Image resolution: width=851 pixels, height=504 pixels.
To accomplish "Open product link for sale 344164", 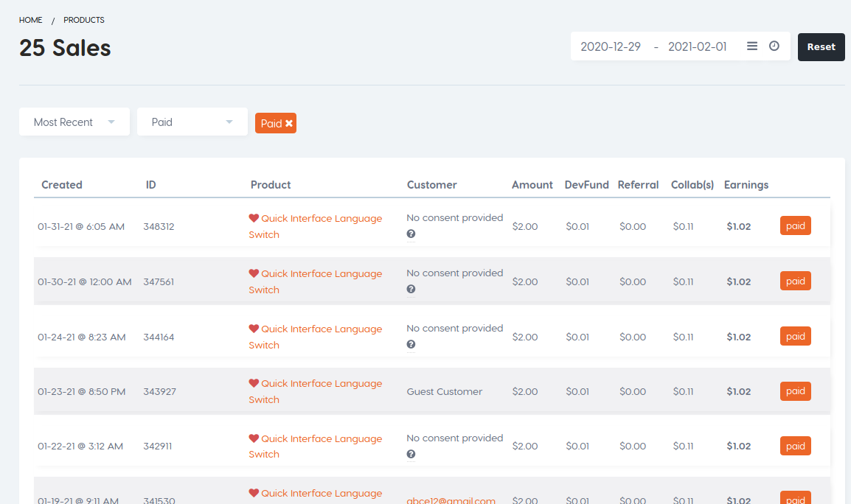I will tap(316, 337).
